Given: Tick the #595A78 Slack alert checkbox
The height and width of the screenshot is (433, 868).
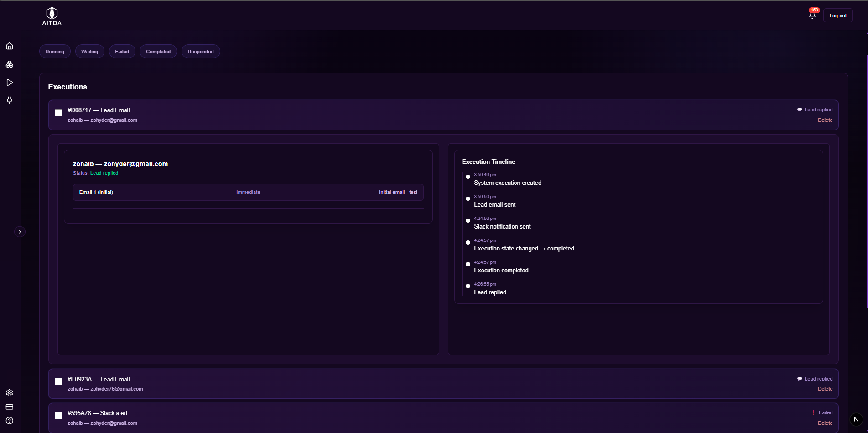Looking at the screenshot, I should click(58, 416).
